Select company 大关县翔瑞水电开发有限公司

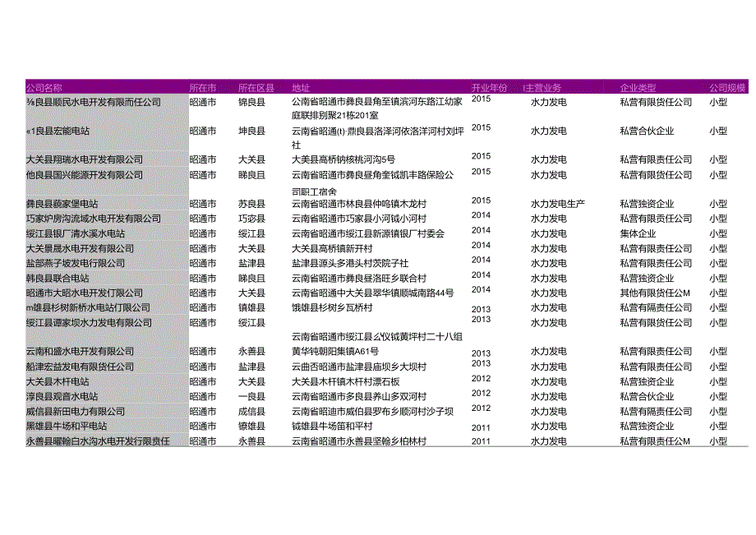click(x=85, y=159)
